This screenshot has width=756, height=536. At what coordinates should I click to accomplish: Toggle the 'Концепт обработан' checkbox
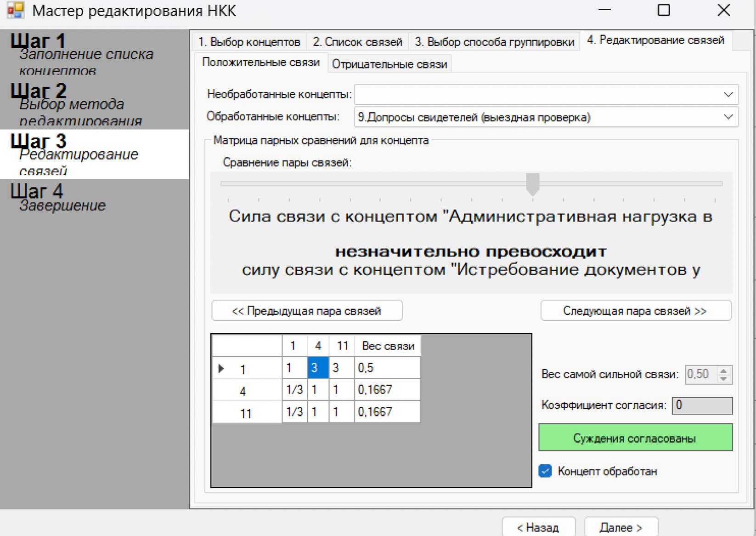(545, 471)
